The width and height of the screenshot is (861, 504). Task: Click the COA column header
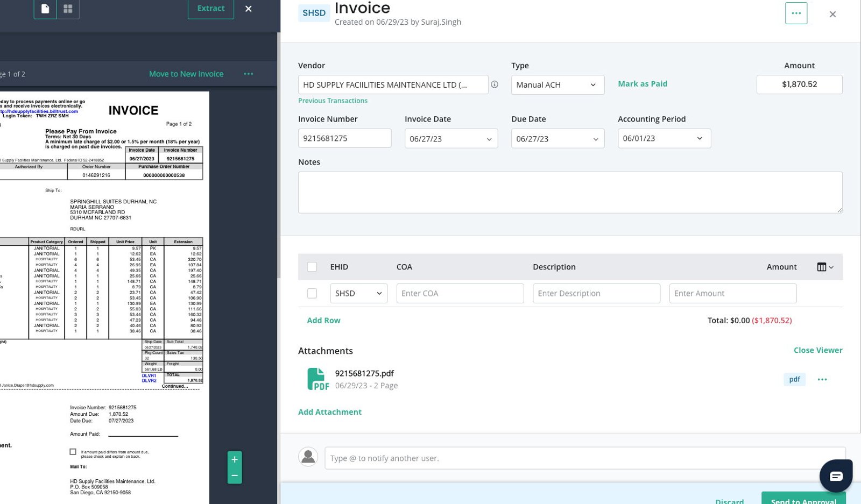tap(404, 267)
